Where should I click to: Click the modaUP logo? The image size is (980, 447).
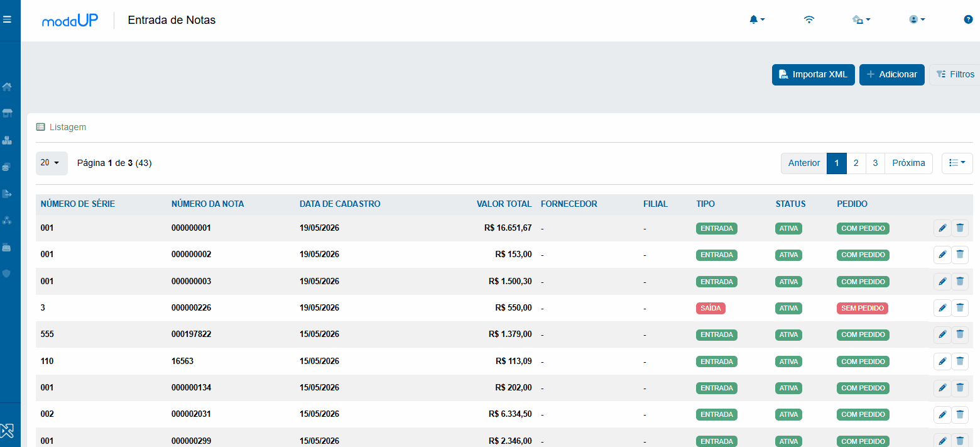click(x=70, y=20)
